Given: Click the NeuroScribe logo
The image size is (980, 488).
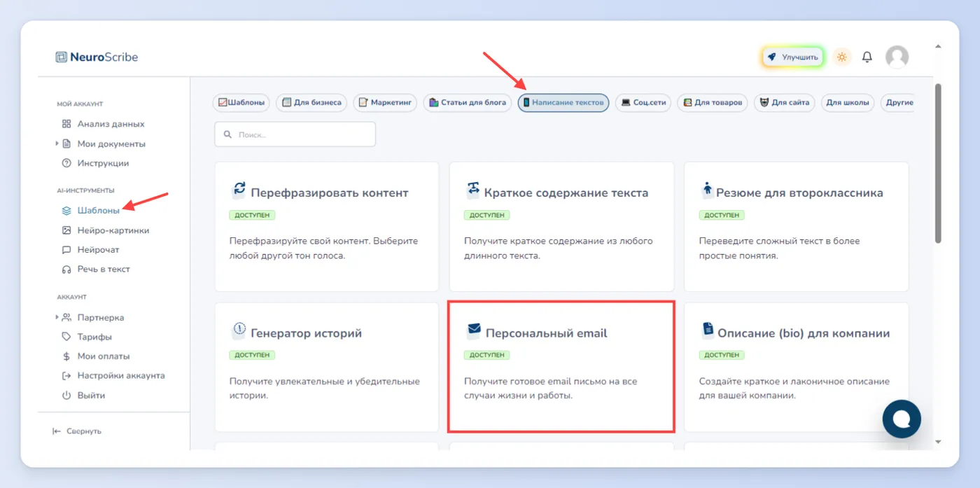Looking at the screenshot, I should pyautogui.click(x=97, y=57).
